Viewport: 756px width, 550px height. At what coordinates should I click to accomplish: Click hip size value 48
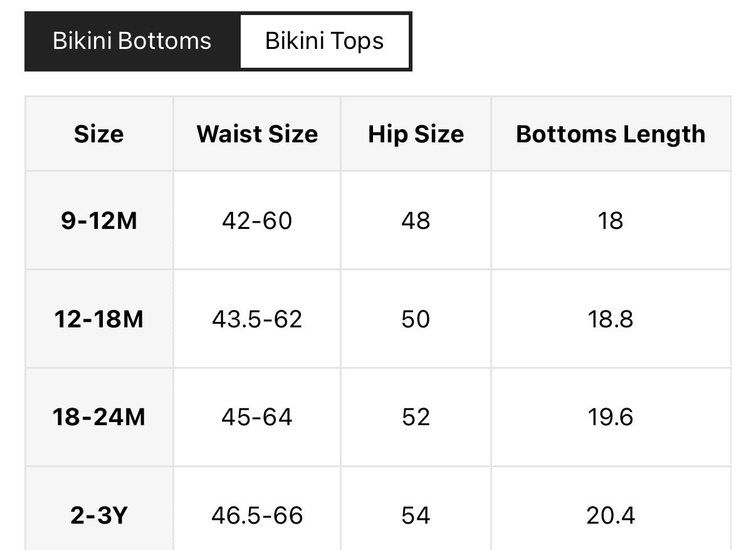tap(416, 221)
